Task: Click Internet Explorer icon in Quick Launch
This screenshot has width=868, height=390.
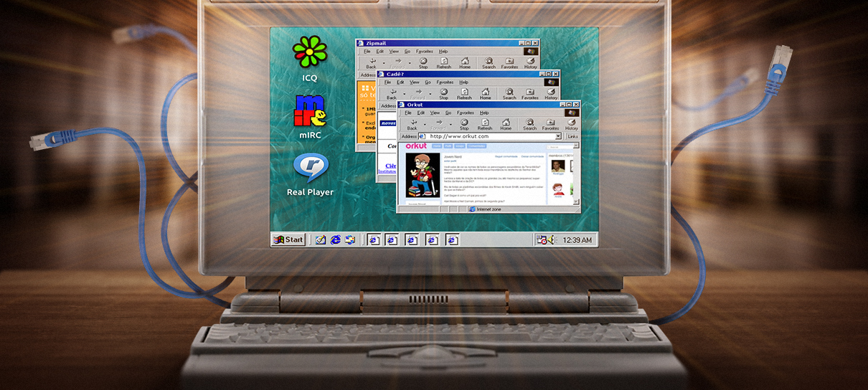Action: (x=335, y=239)
